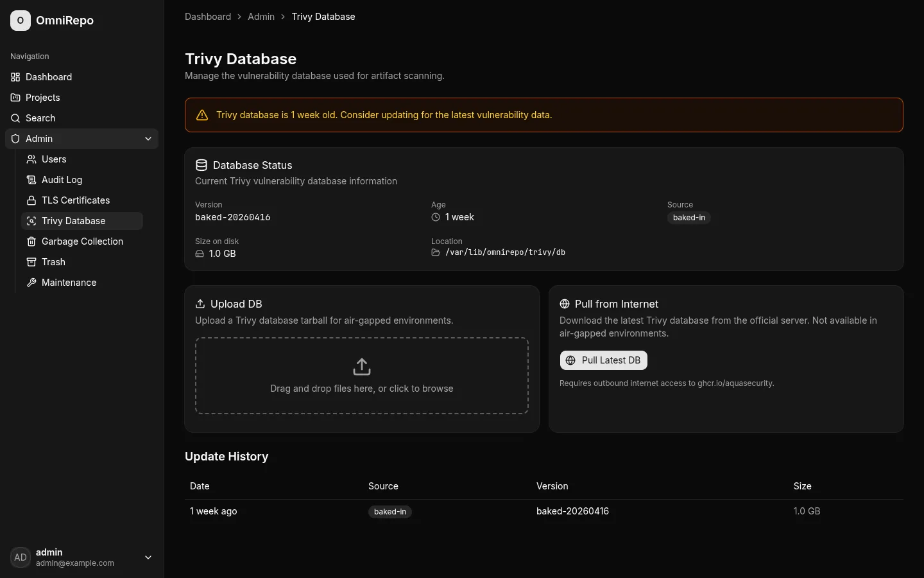
Task: Click the Dashboard grid icon in sidebar
Action: [15, 77]
